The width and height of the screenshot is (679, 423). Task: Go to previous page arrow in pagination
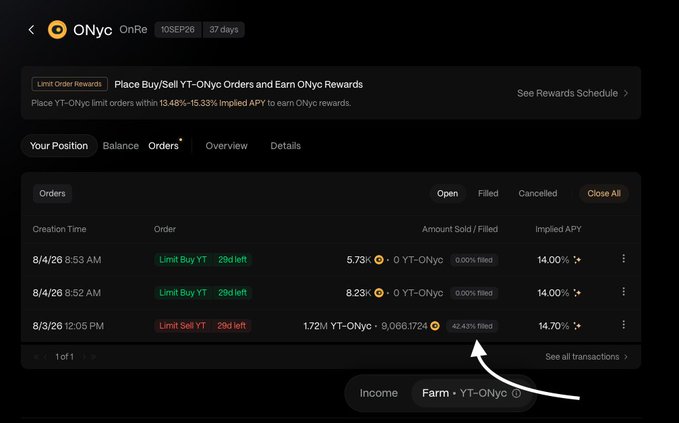point(45,357)
